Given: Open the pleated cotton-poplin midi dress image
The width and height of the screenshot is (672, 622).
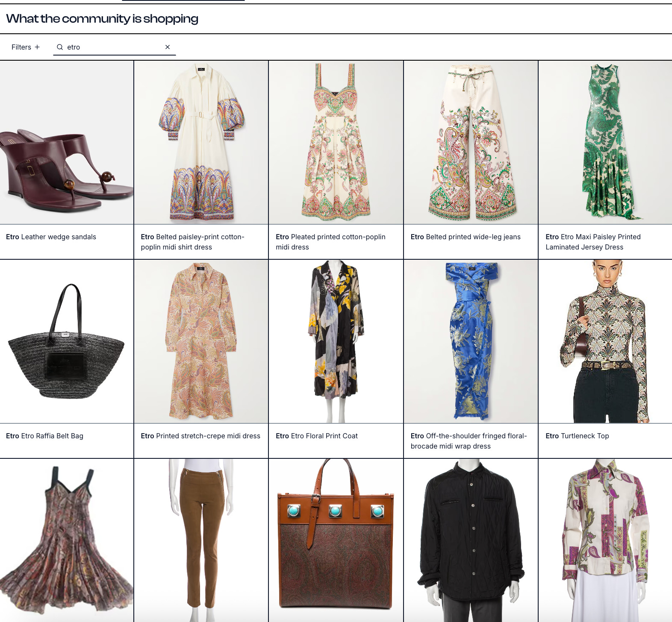Looking at the screenshot, I should (x=336, y=142).
